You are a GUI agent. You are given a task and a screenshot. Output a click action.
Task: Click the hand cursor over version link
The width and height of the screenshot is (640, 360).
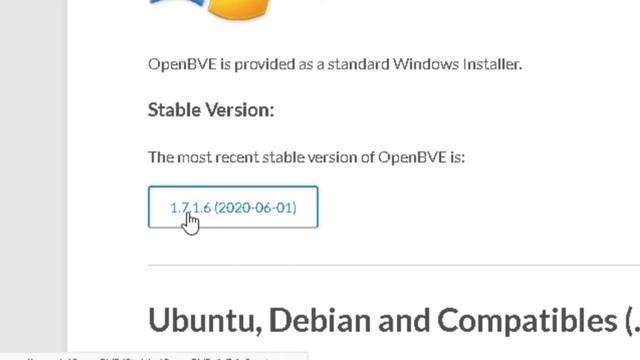click(x=191, y=224)
